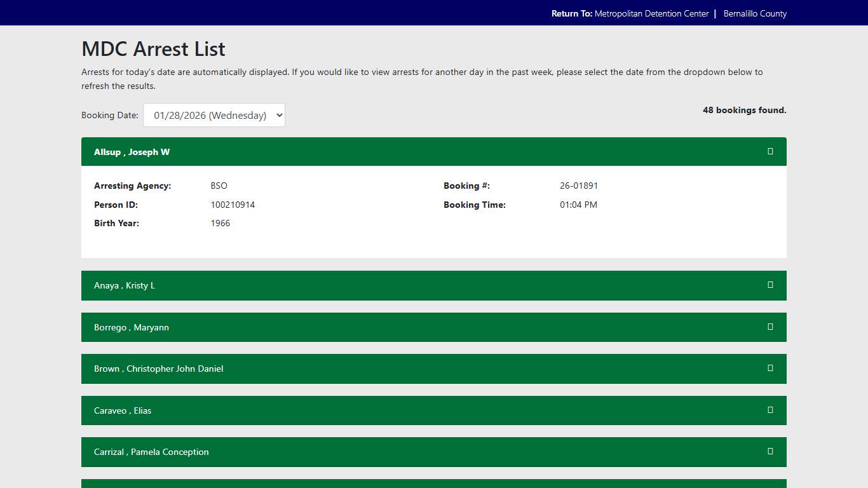Click the expand icon on Borrego, Maryann row
The height and width of the screenshot is (488, 868).
(770, 327)
